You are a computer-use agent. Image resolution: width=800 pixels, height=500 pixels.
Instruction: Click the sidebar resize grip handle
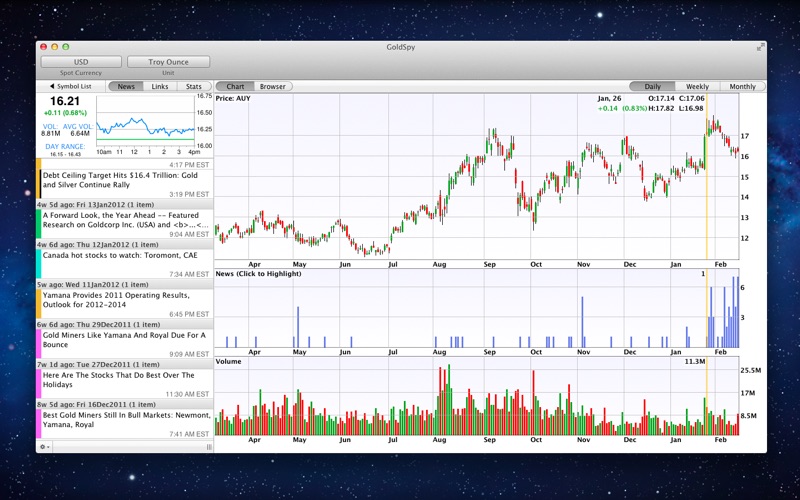point(209,447)
